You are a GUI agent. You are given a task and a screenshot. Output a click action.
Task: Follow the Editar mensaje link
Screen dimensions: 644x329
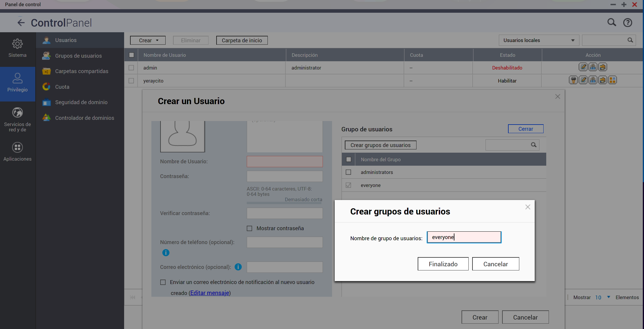[209, 293]
